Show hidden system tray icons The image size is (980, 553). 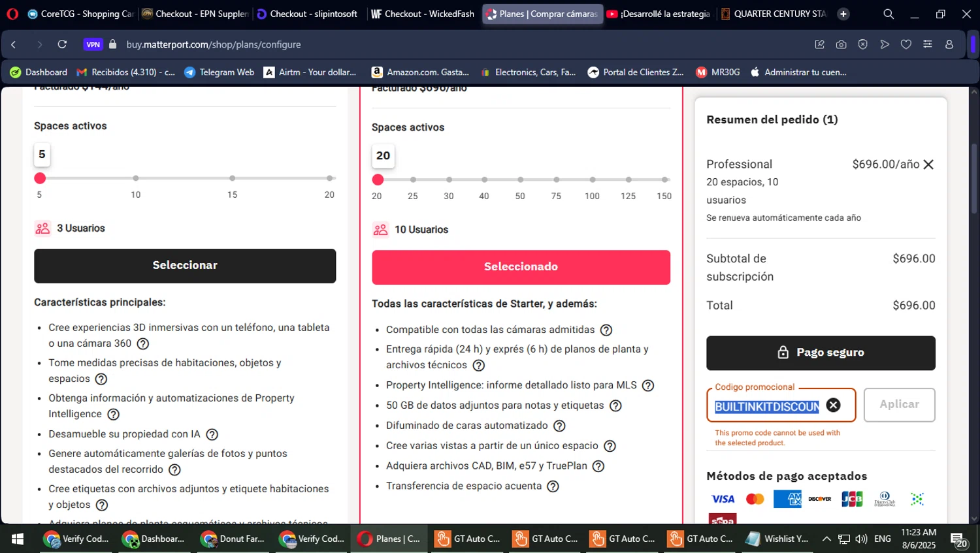click(x=826, y=539)
